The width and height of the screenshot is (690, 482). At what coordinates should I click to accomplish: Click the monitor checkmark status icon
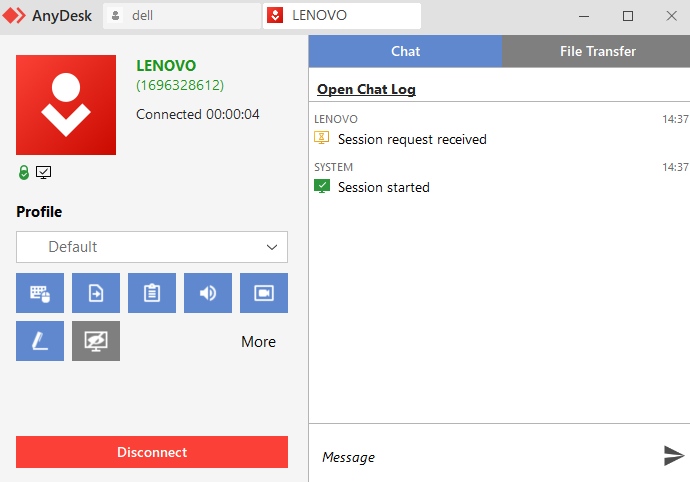[44, 172]
